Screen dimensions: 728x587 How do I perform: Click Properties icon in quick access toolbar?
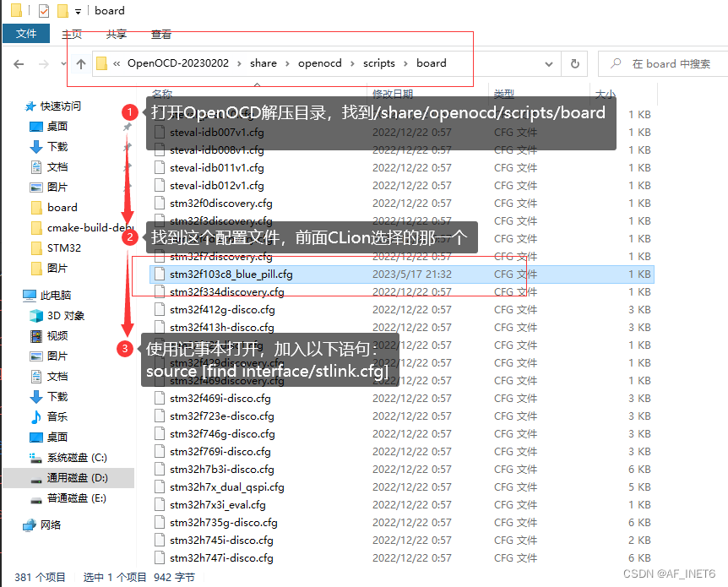44,10
